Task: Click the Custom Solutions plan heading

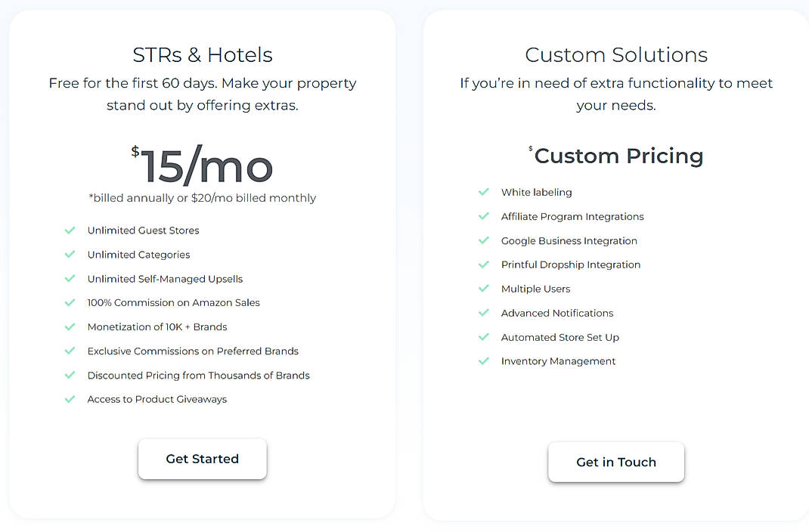Action: (x=615, y=54)
